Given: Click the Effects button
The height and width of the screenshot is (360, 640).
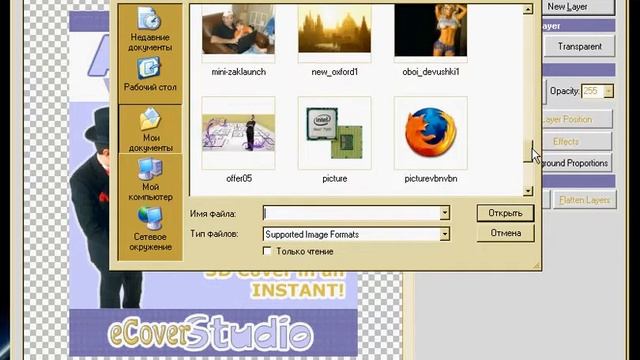Looking at the screenshot, I should 577,141.
